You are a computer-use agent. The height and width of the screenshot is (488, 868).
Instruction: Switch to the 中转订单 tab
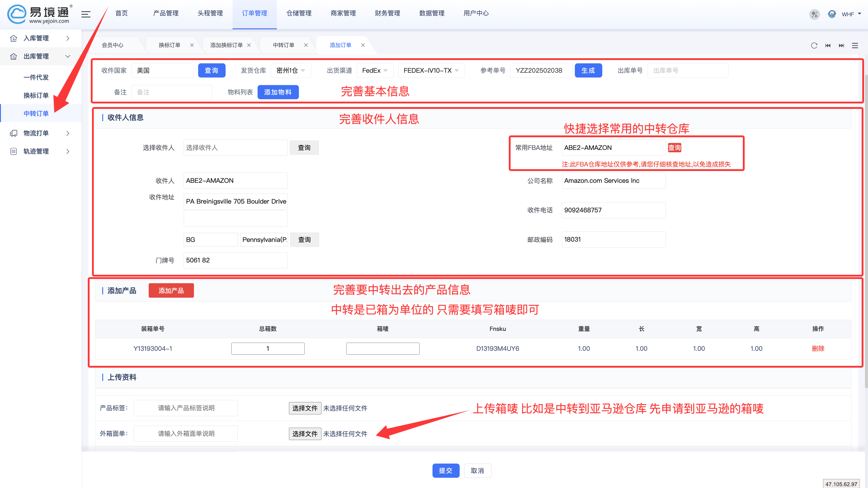pyautogui.click(x=284, y=45)
